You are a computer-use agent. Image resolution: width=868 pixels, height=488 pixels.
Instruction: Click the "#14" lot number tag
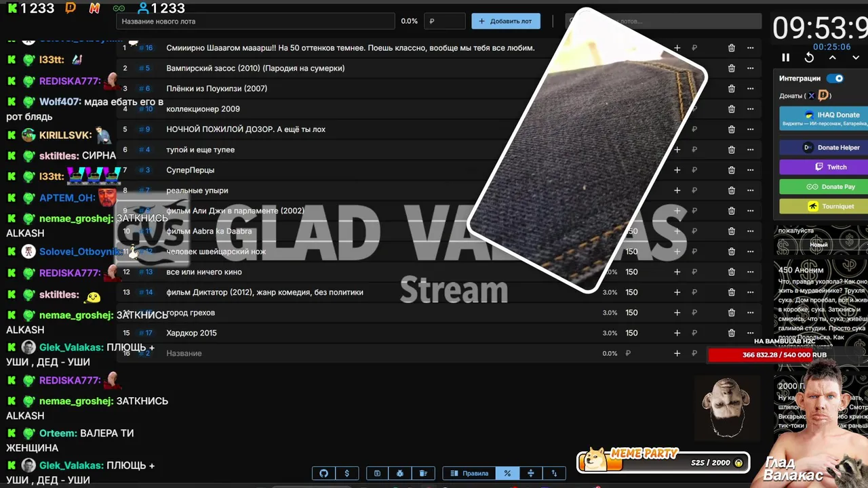[x=146, y=292]
